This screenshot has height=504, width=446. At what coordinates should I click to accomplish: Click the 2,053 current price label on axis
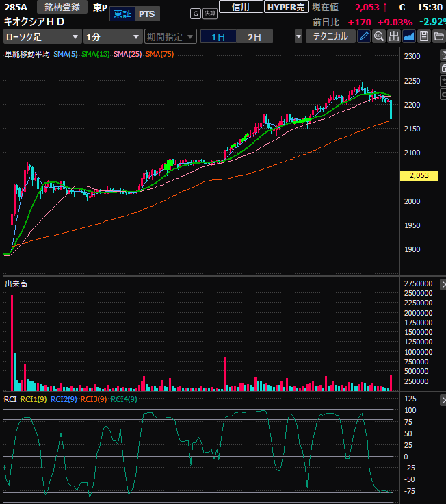point(419,175)
